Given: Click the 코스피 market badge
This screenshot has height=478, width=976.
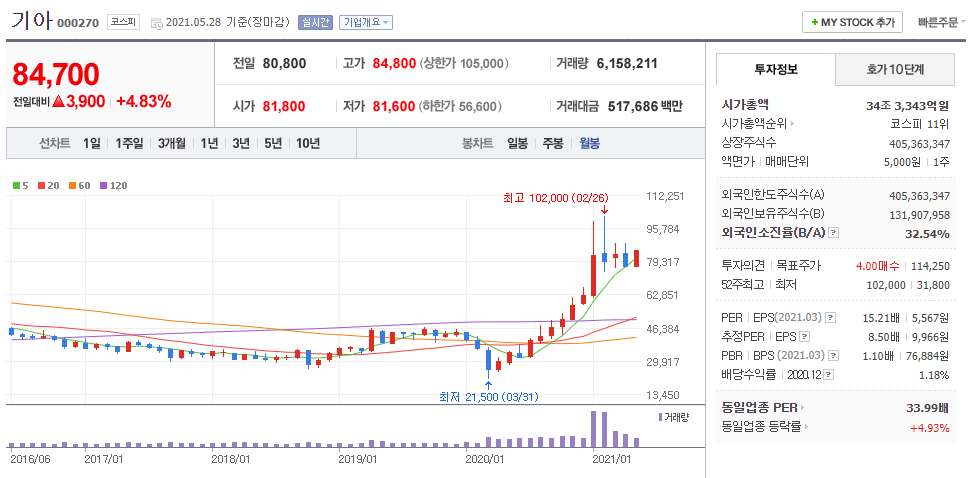Looking at the screenshot, I should coord(123,22).
